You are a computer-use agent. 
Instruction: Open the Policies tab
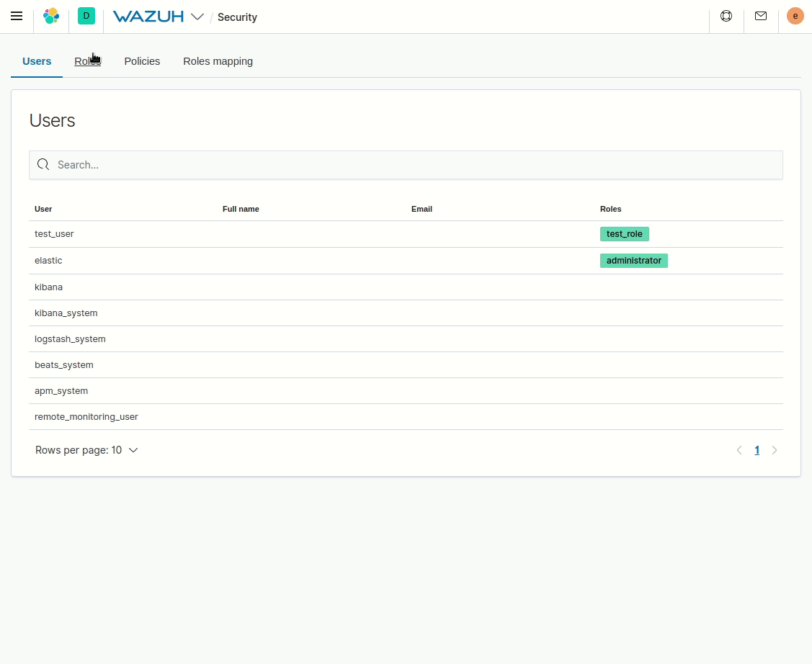(x=142, y=61)
